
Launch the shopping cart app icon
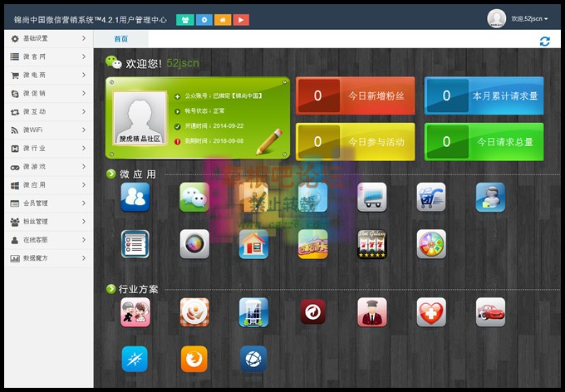click(x=431, y=197)
